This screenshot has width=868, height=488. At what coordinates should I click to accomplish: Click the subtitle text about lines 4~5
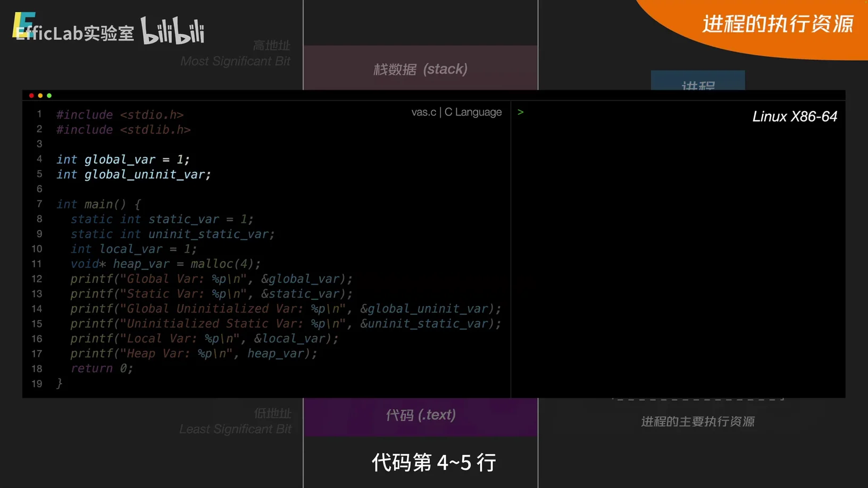[433, 462]
